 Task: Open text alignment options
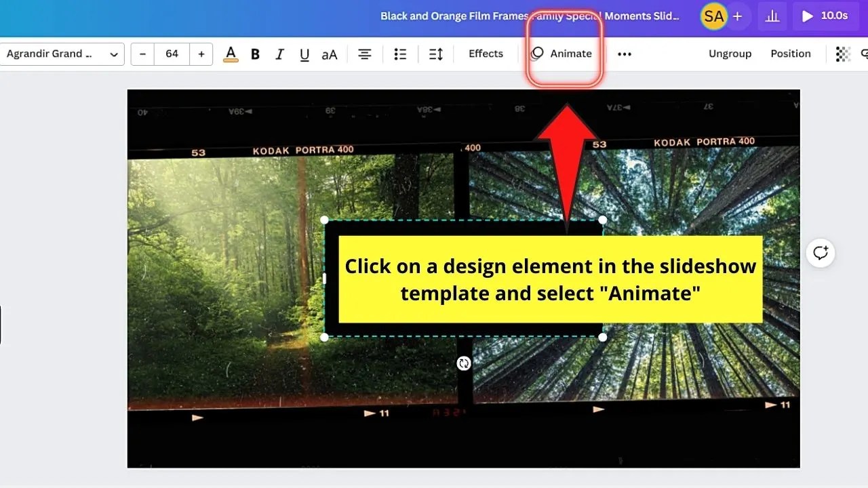click(365, 54)
